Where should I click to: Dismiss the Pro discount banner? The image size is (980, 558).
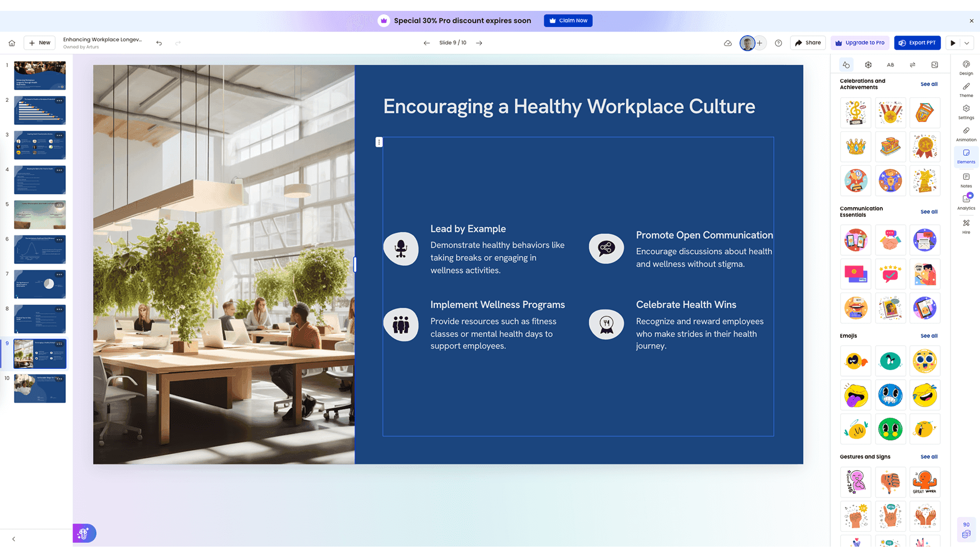972,21
